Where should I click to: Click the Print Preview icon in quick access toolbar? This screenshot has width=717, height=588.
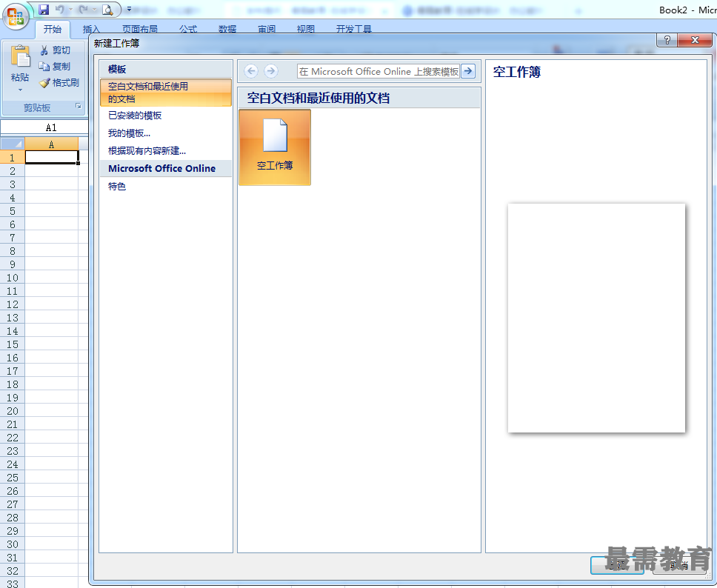pos(107,9)
